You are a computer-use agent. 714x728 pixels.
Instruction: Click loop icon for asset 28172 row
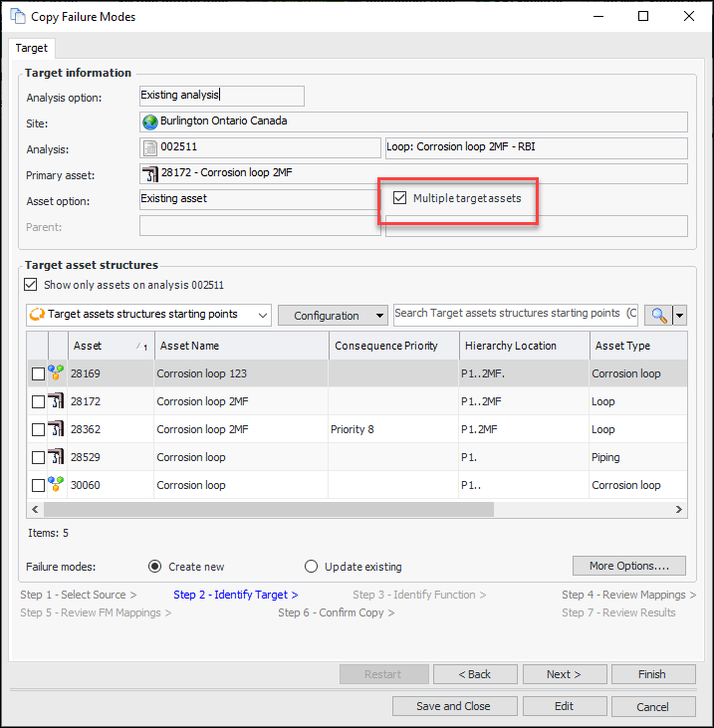(x=56, y=401)
